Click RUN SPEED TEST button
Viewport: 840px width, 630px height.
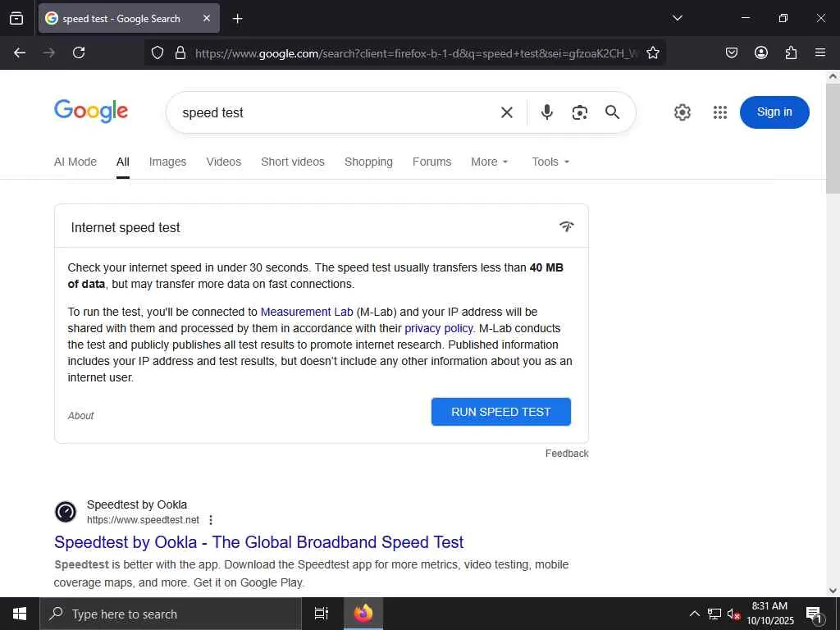[x=501, y=412]
